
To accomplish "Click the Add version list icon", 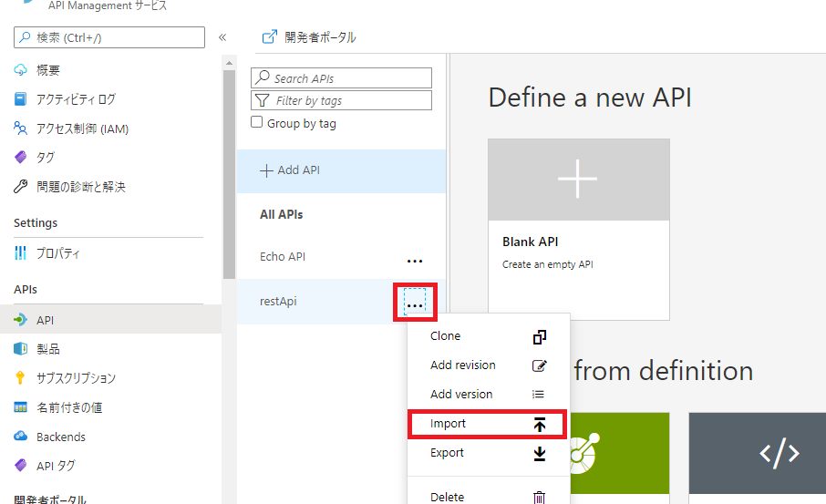I will tap(538, 394).
